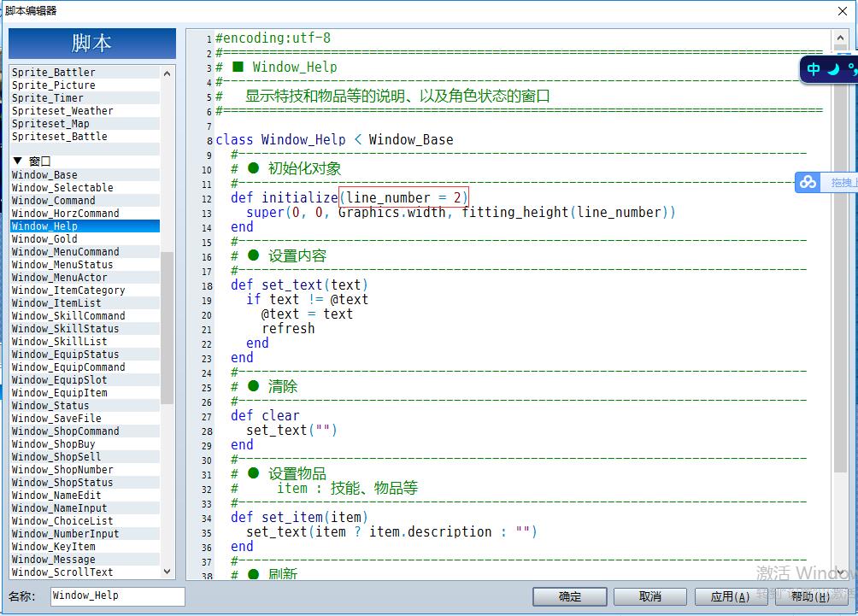Viewport: 858px width, 616px height.
Task: Click the 'def set_item(item)' code line
Action: click(x=299, y=517)
